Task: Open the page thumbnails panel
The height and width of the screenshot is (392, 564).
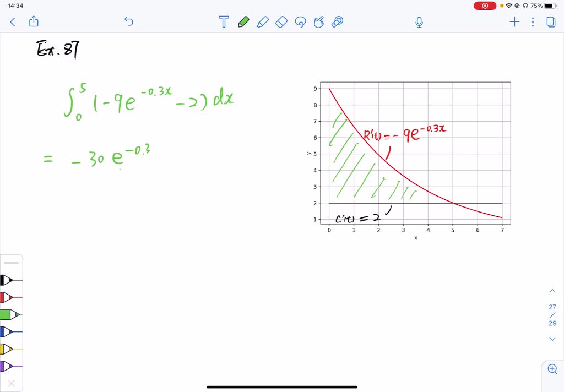Action: tap(551, 22)
